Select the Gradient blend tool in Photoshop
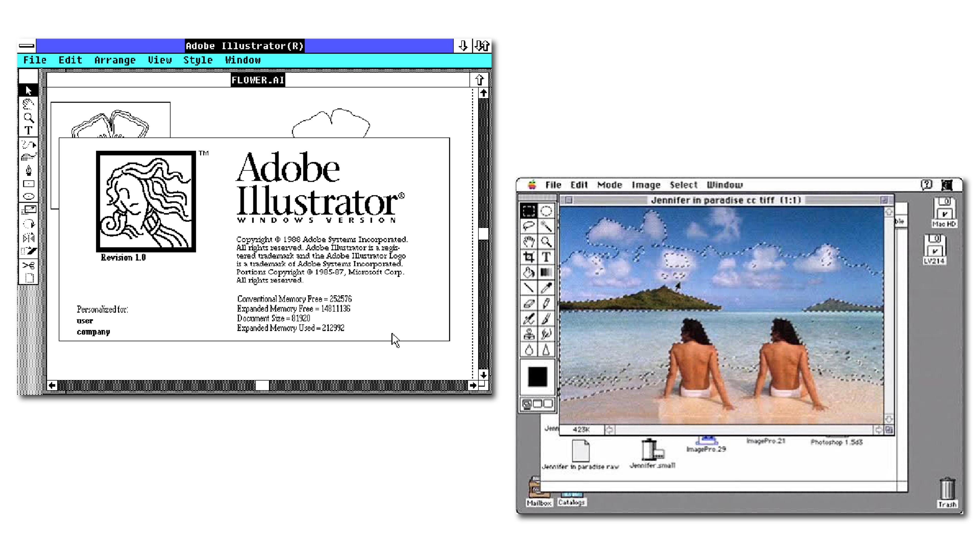This screenshot has height=552, width=980. click(546, 272)
